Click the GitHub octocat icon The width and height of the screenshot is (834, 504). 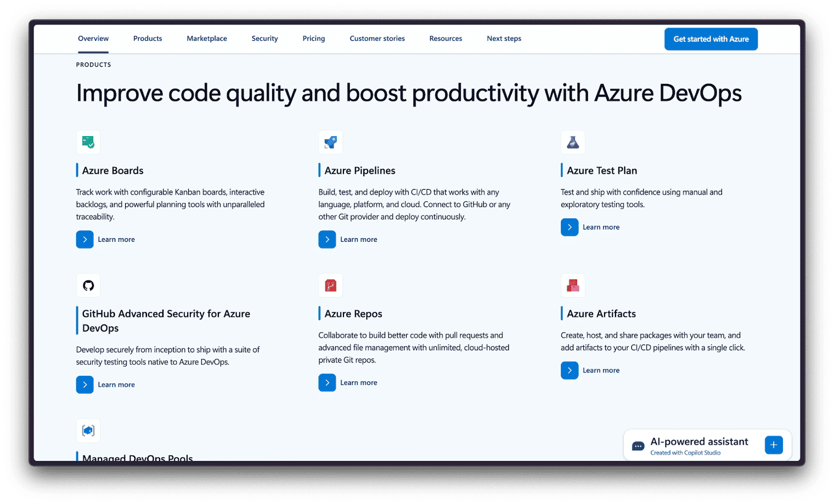pos(88,285)
